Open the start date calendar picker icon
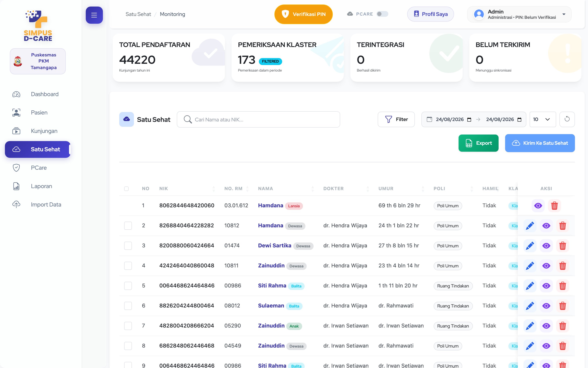 [469, 120]
